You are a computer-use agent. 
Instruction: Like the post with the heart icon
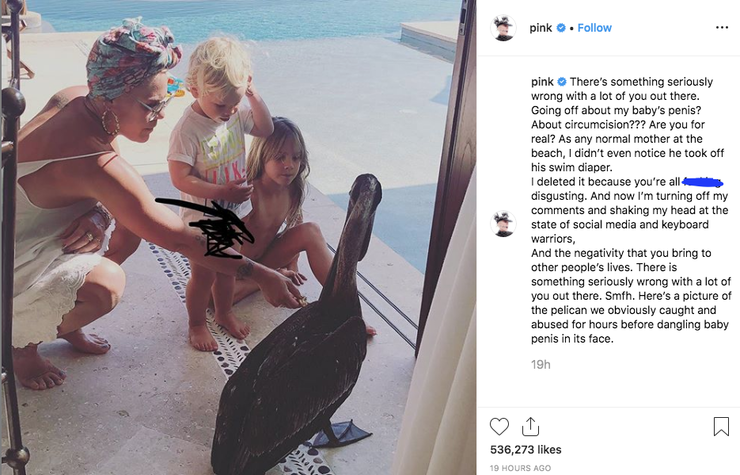499,426
